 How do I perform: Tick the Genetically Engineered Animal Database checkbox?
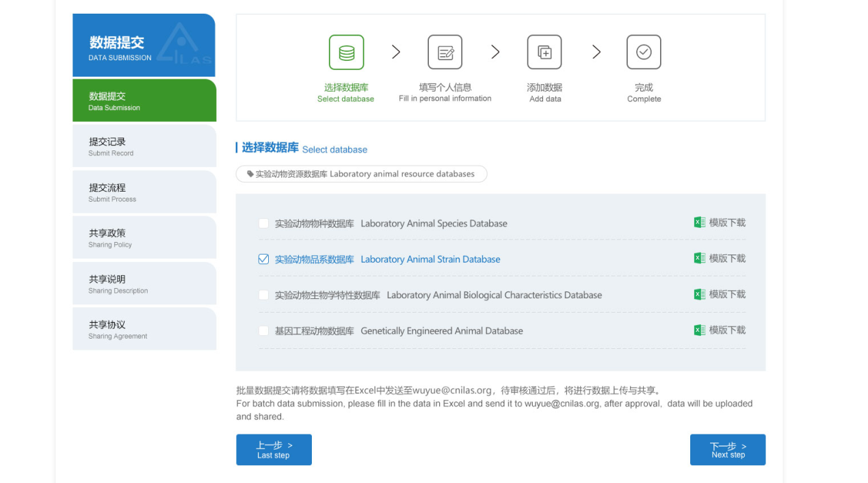(263, 331)
